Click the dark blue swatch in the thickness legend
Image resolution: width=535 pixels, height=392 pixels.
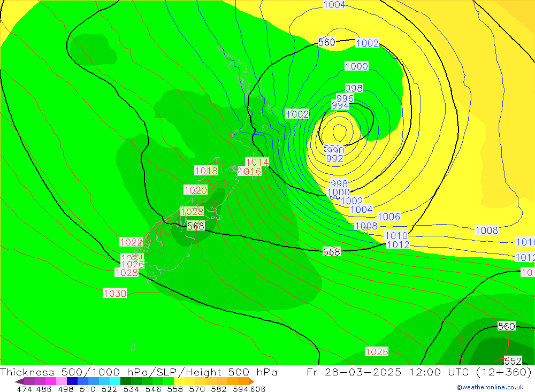[x=72, y=381]
